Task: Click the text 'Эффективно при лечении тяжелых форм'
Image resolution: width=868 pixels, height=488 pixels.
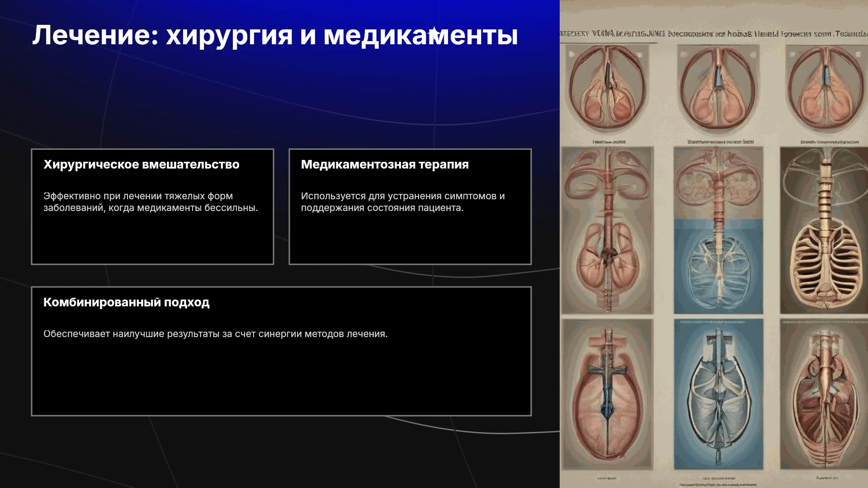Action: click(x=138, y=196)
